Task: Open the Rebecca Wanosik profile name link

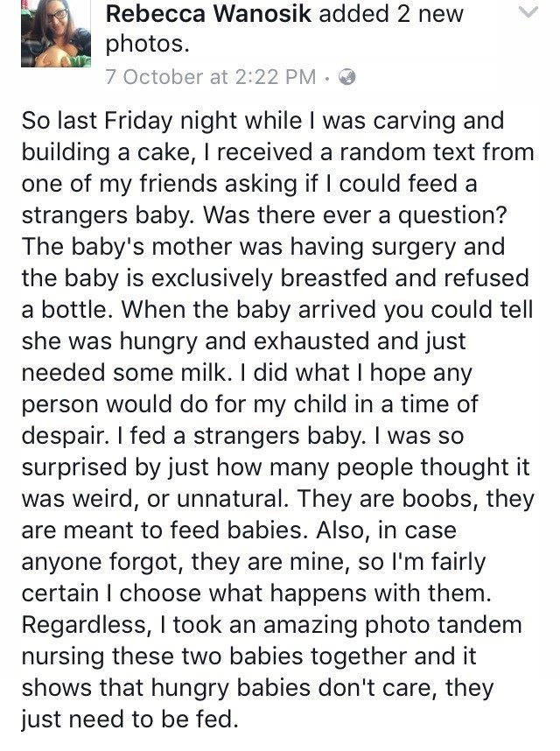Action: pyautogui.click(x=208, y=13)
